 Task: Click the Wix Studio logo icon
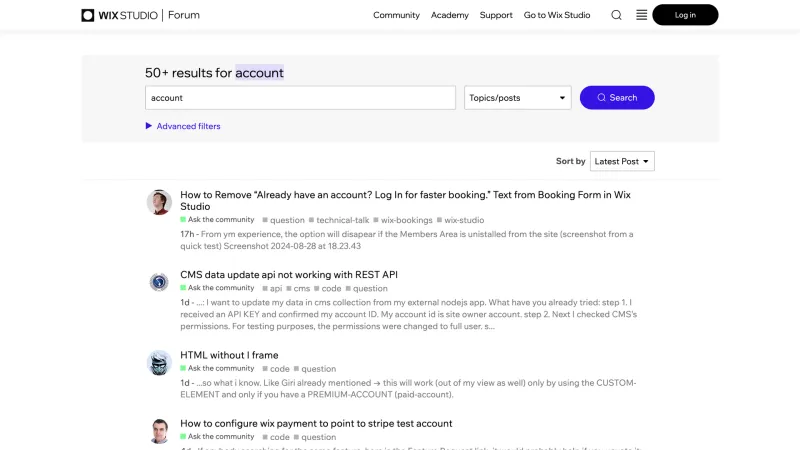pos(88,15)
